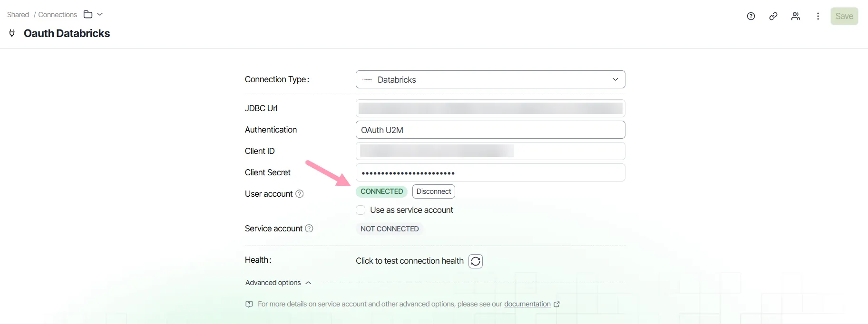Click the Databricks logo in connection type
The image size is (868, 324).
point(367,79)
